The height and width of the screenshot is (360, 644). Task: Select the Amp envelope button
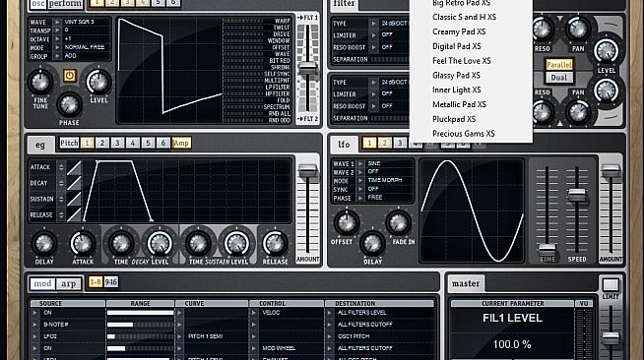click(181, 143)
